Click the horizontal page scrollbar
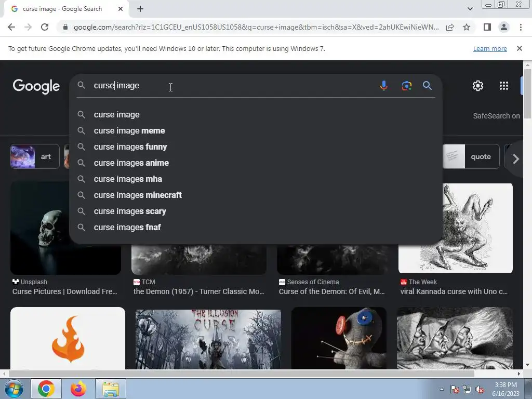This screenshot has height=399, width=532. pyautogui.click(x=241, y=374)
